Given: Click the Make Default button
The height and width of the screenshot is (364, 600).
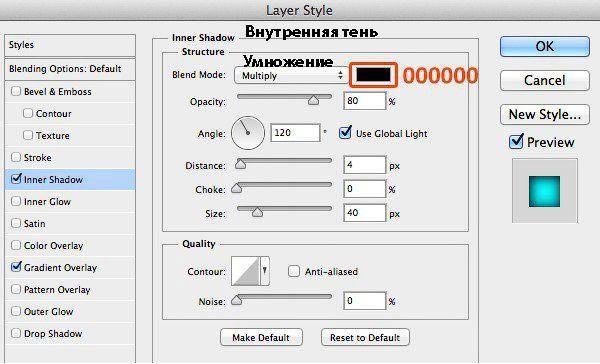Looking at the screenshot, I should point(261,338).
